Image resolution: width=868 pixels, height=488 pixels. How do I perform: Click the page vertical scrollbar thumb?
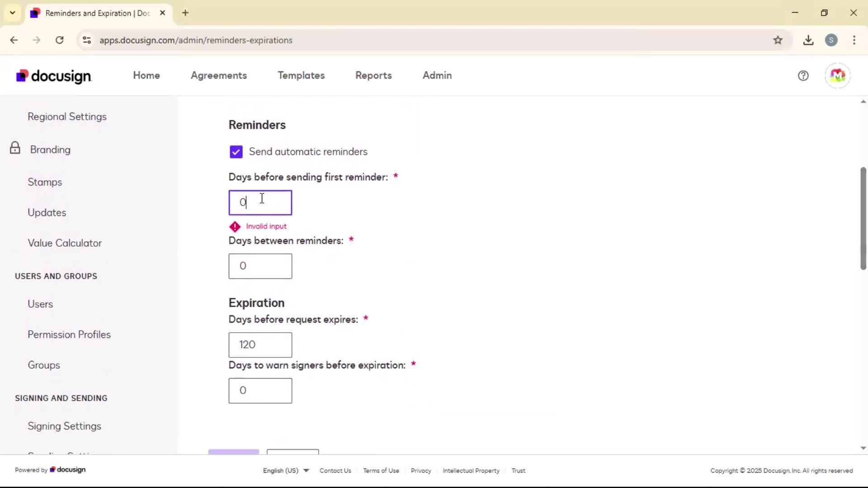863,219
